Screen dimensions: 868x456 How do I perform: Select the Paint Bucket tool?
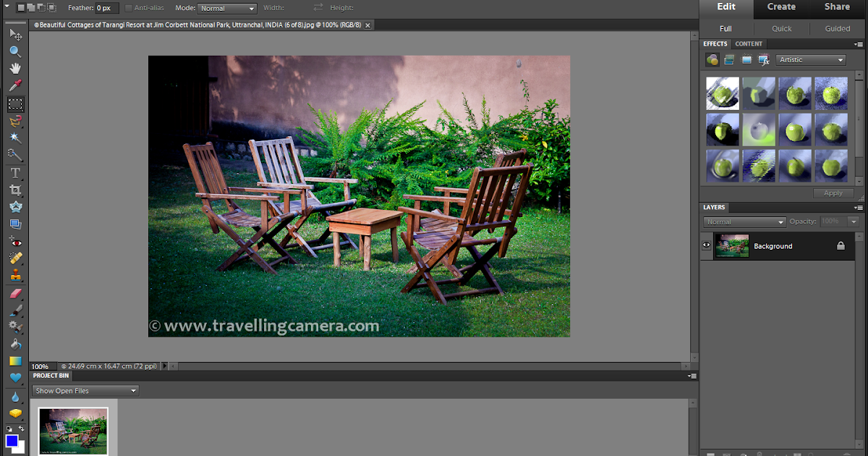[15, 345]
